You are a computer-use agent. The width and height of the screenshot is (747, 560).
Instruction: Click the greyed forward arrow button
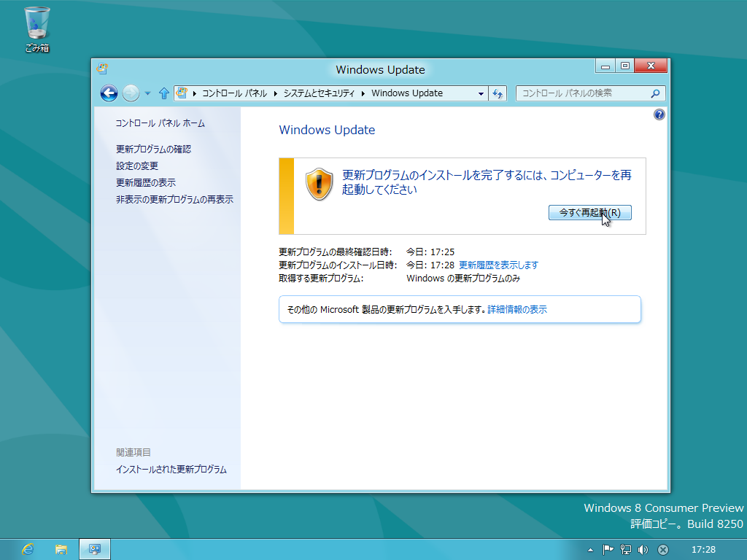131,93
